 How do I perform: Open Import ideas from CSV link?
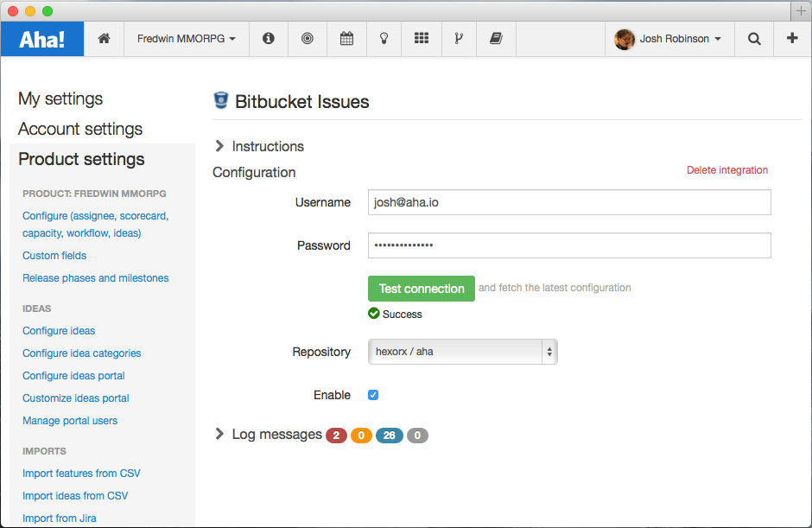(75, 496)
